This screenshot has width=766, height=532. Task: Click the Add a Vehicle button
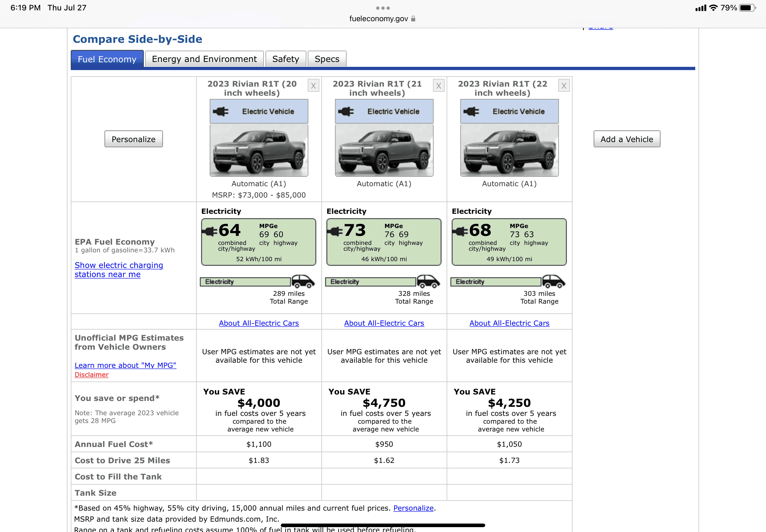click(x=627, y=139)
